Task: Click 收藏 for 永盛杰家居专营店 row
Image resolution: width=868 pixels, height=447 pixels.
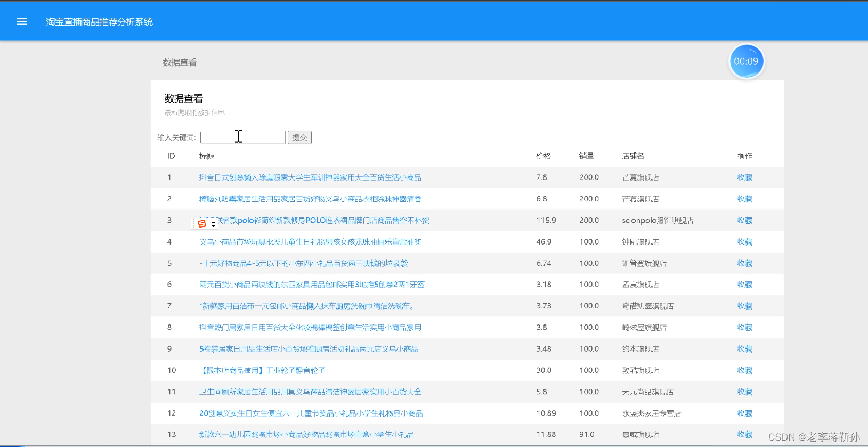Action: point(744,413)
